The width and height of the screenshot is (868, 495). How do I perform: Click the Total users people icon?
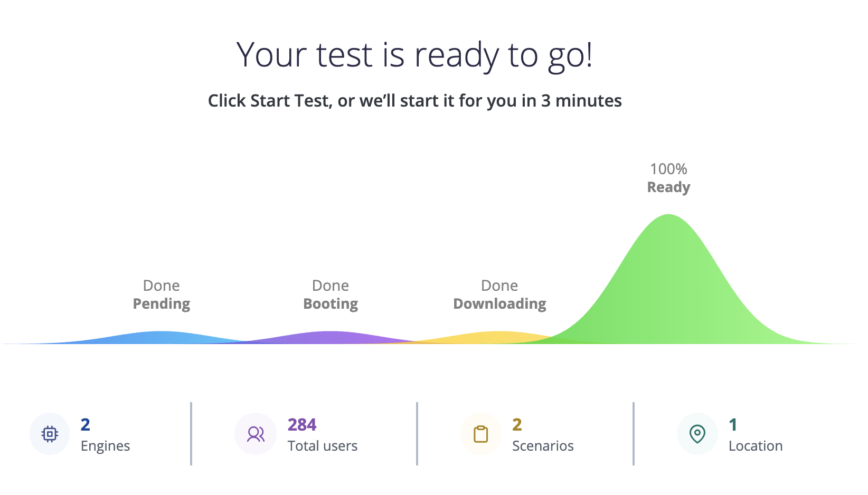[256, 434]
